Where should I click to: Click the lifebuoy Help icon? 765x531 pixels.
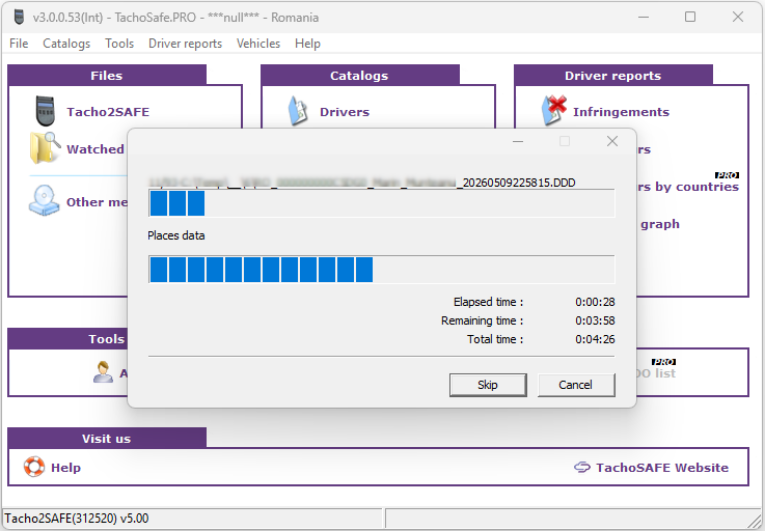click(x=34, y=467)
